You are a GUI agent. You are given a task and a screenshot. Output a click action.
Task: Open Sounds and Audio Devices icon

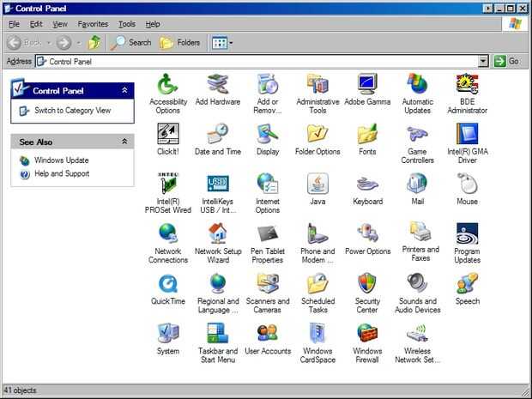click(417, 284)
